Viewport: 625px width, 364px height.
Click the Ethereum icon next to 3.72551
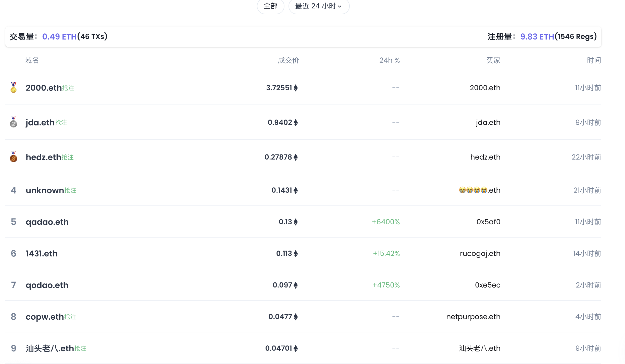click(x=296, y=88)
